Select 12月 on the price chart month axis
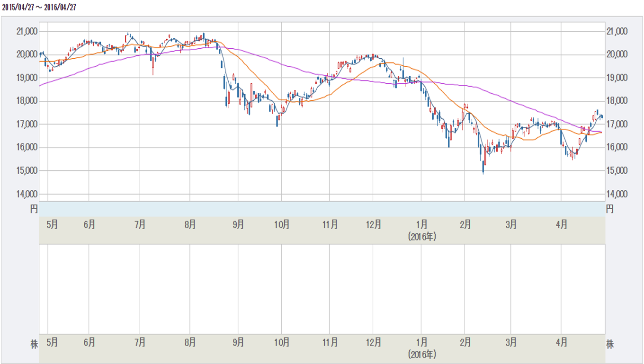Image resolution: width=644 pixels, height=364 pixels. [373, 225]
